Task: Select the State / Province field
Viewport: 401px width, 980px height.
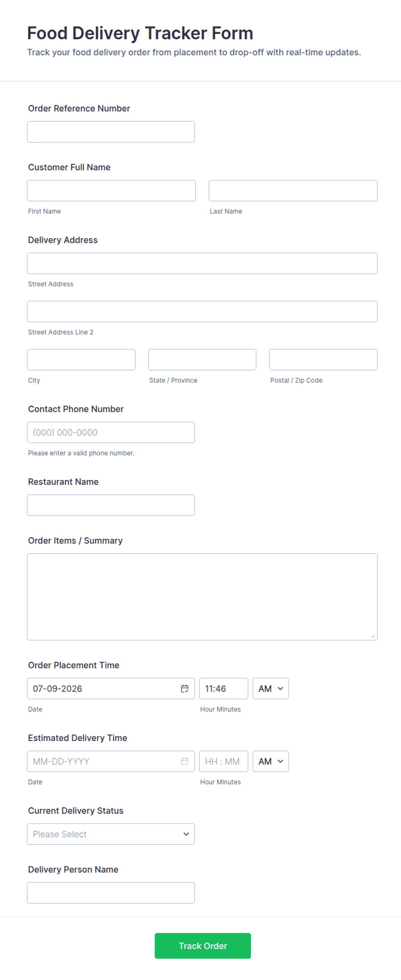Action: pyautogui.click(x=202, y=360)
